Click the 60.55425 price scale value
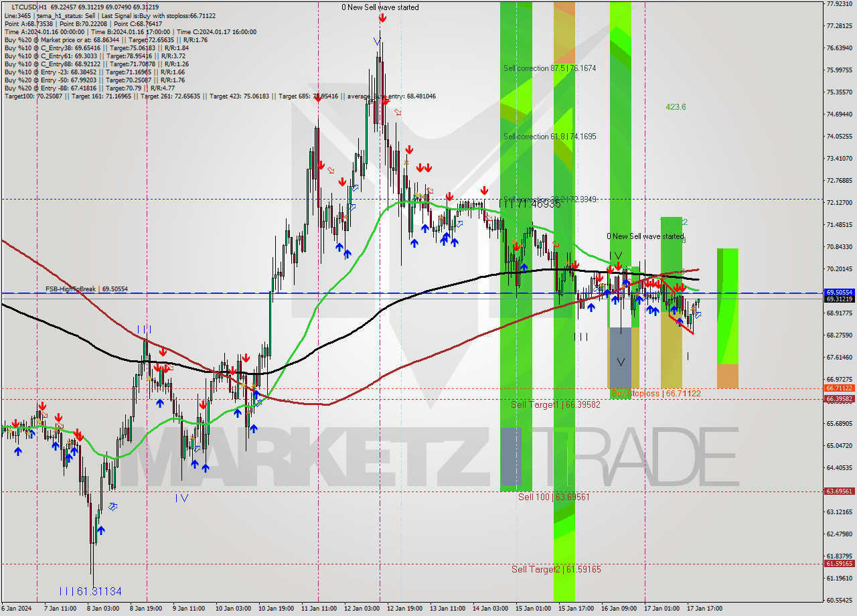 (x=840, y=601)
